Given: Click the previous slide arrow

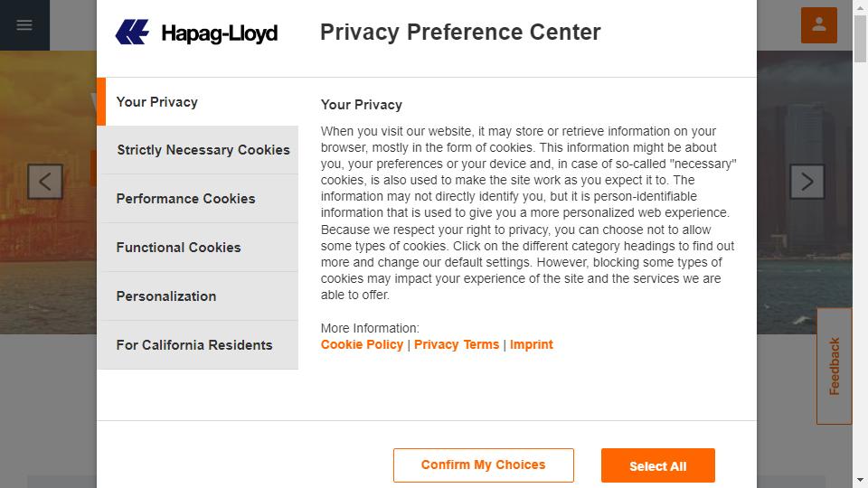Looking at the screenshot, I should (45, 182).
